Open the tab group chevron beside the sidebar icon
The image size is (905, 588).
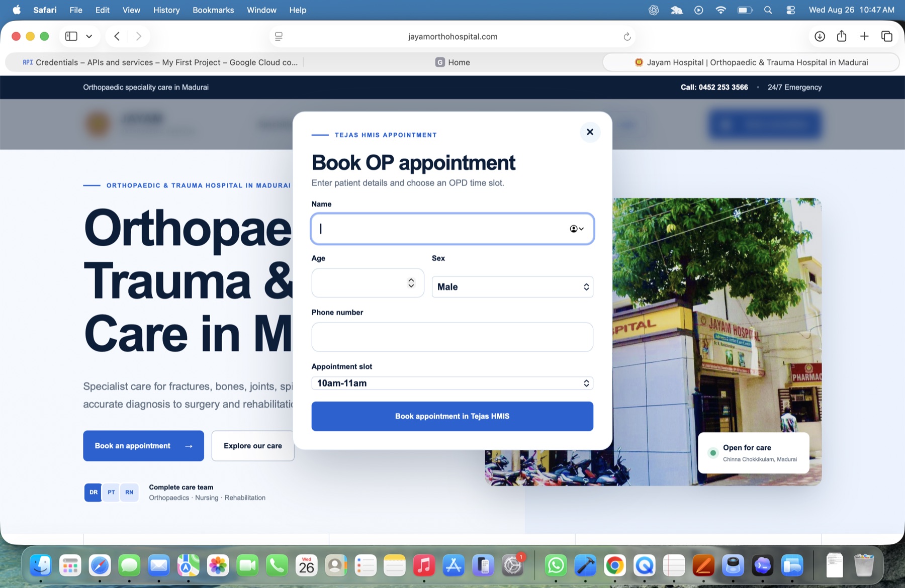89,36
